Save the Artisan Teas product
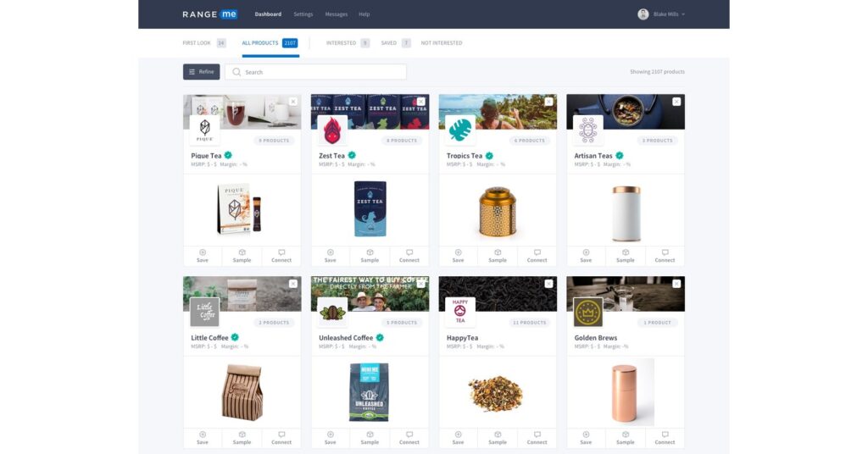This screenshot has height=454, width=868. 586,256
